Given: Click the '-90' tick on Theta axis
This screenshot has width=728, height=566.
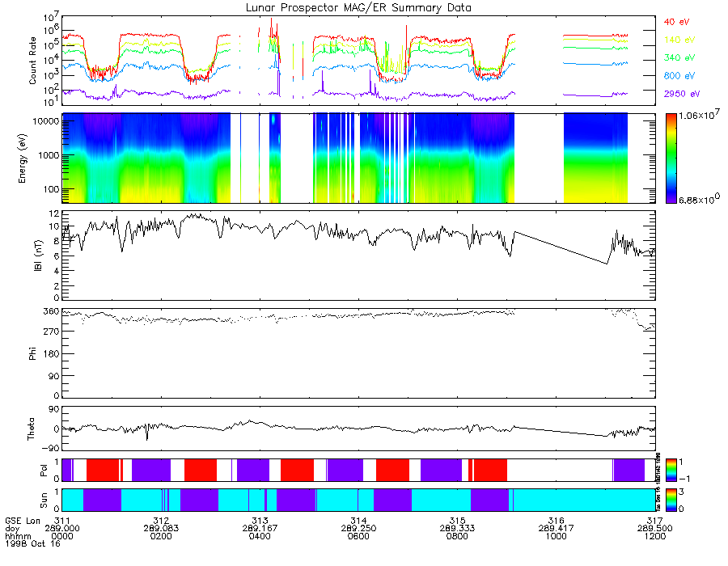Looking at the screenshot, I should pyautogui.click(x=50, y=448).
